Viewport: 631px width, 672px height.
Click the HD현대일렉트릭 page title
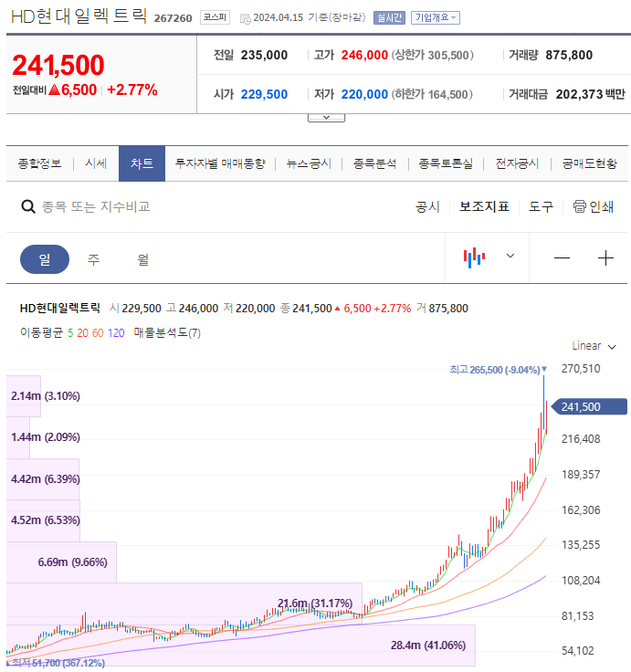point(79,16)
